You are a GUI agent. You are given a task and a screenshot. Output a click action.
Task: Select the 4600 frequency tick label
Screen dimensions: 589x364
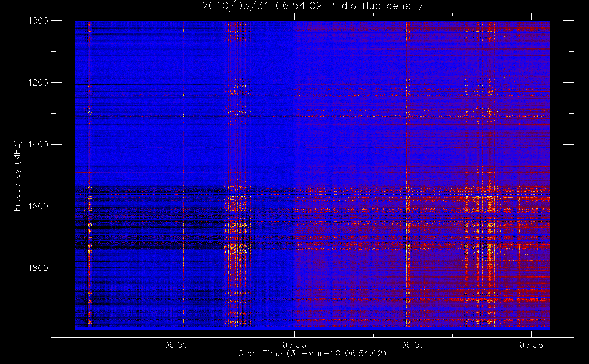pos(37,206)
